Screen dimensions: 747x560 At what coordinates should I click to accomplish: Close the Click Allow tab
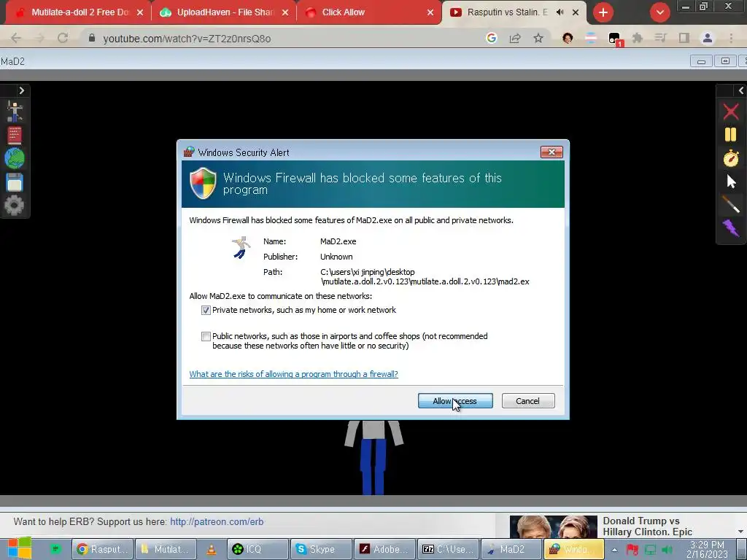click(430, 13)
